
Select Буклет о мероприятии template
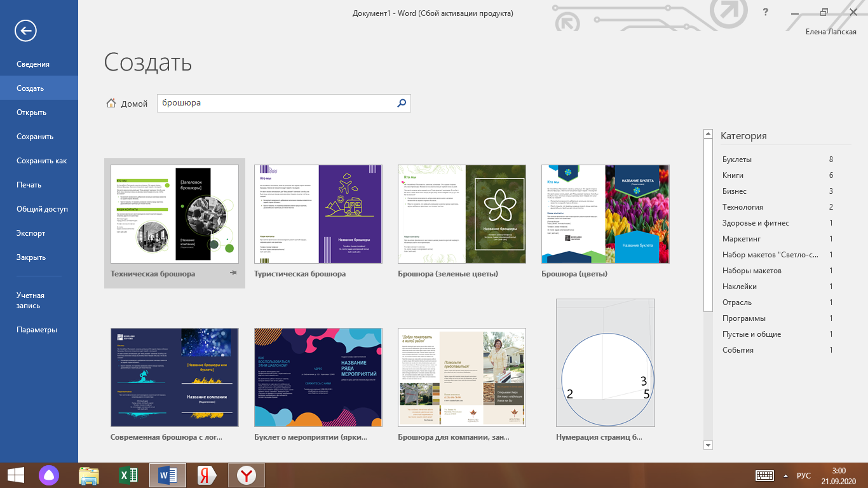(x=318, y=377)
